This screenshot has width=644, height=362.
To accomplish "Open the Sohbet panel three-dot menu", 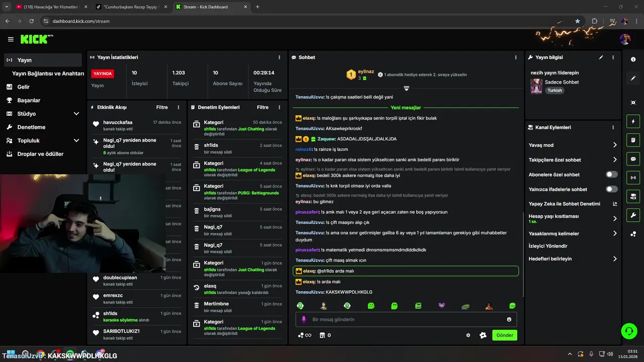I will point(516,57).
